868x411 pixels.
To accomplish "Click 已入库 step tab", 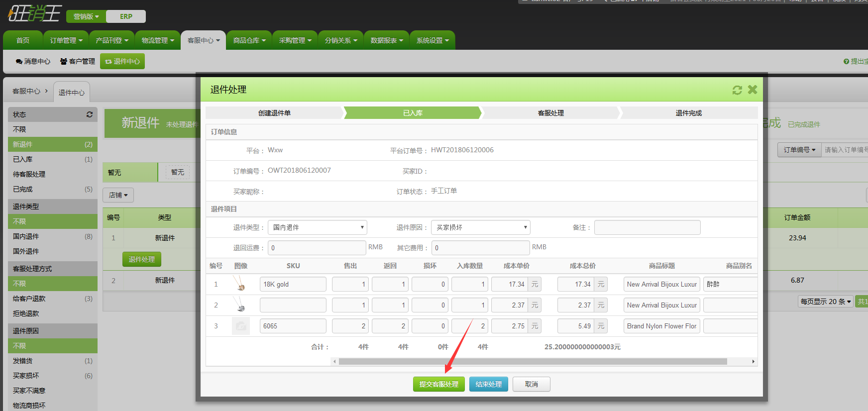I will tap(413, 113).
